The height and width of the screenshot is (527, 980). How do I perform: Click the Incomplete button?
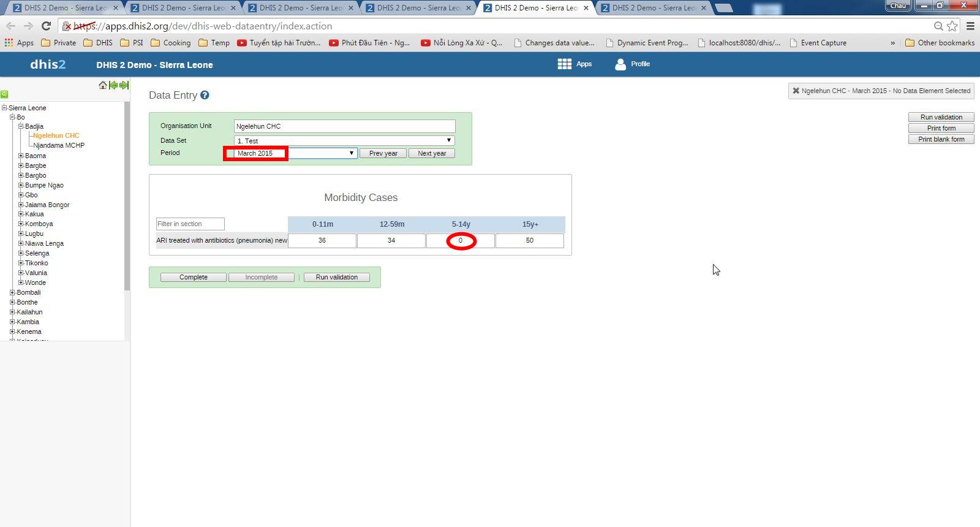pos(262,277)
